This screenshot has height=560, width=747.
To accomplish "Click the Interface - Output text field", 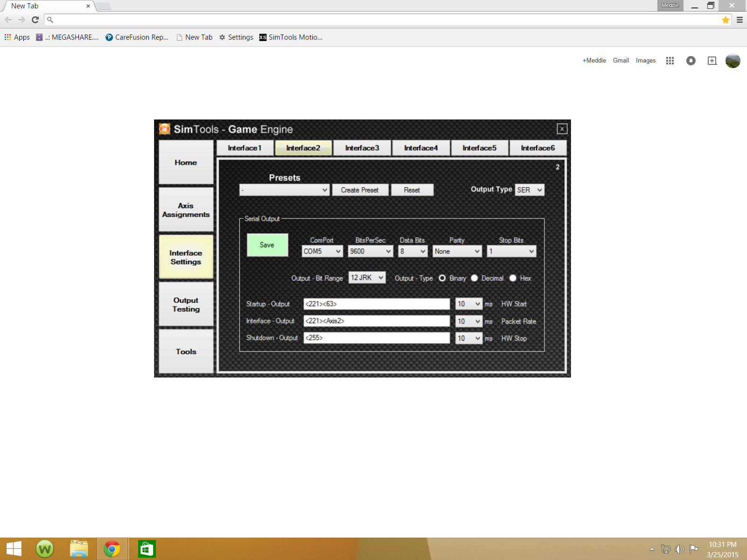I will click(x=377, y=321).
